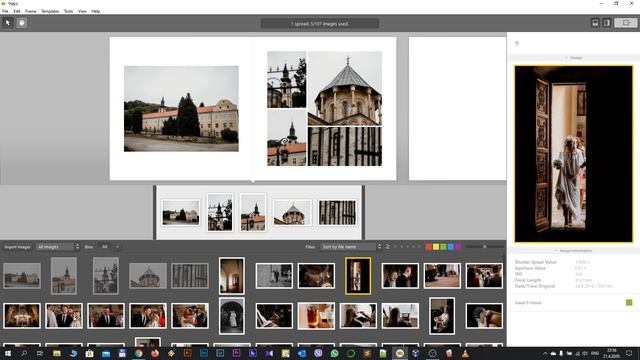Toggle the bottom panel layout icon
The image size is (640, 360).
pyautogui.click(x=595, y=23)
